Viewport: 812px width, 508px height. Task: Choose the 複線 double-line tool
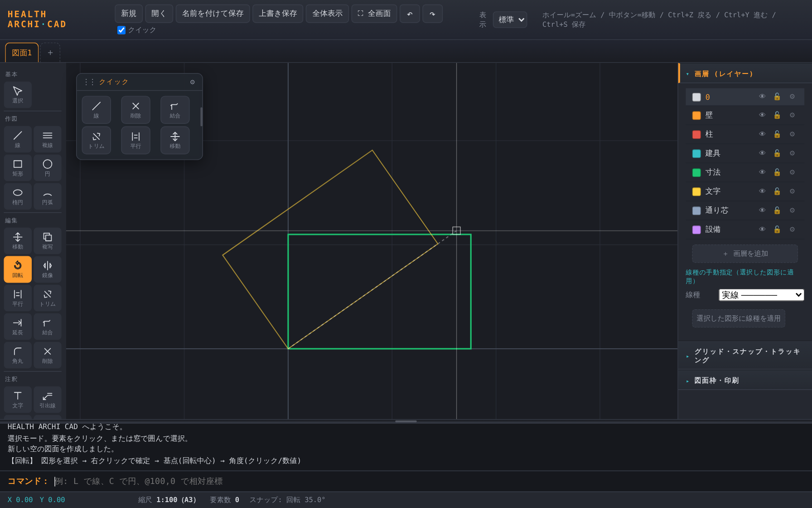pyautogui.click(x=48, y=139)
